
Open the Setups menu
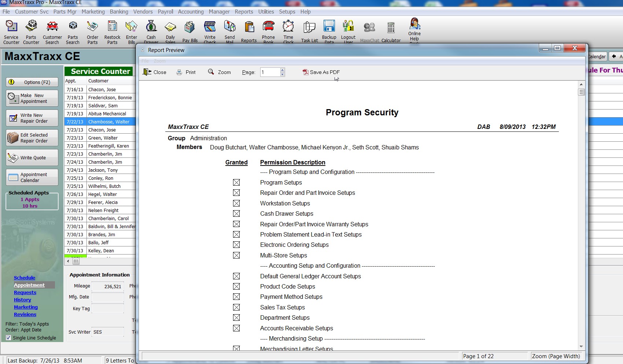[287, 12]
